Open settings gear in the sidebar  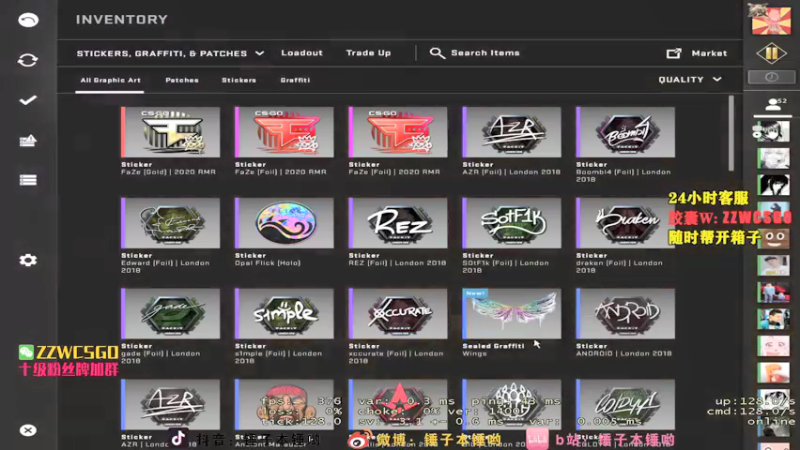pos(28,260)
